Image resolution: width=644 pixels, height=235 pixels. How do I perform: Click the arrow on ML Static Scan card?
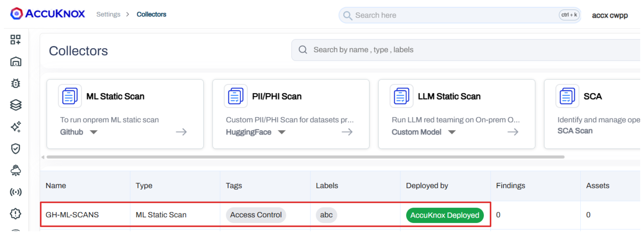click(181, 132)
